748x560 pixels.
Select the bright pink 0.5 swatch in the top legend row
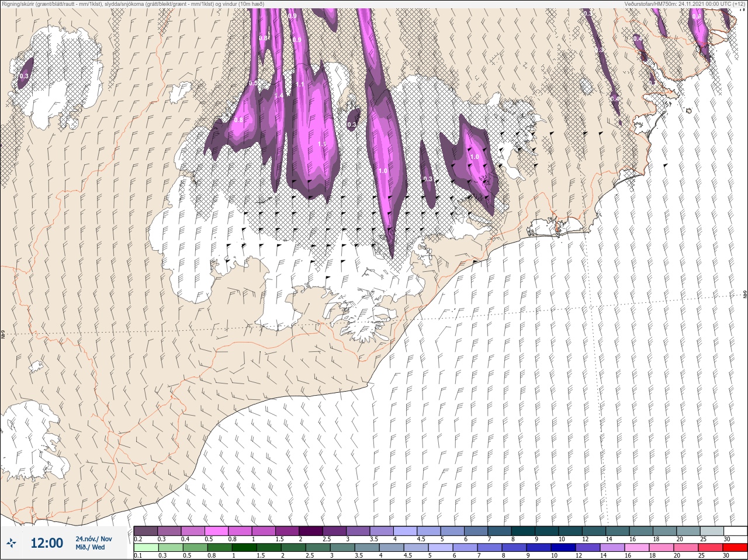click(x=216, y=531)
